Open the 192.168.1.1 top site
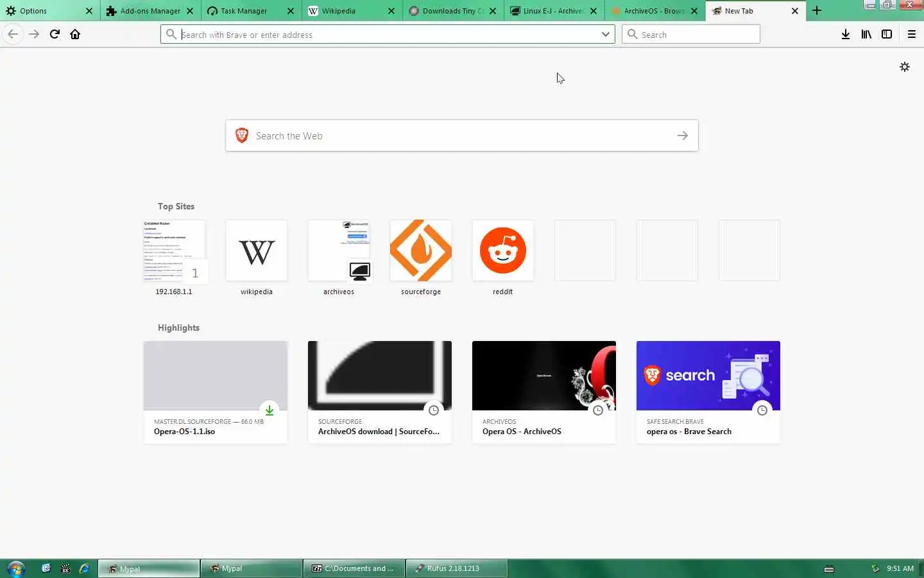The width and height of the screenshot is (924, 578). [174, 250]
